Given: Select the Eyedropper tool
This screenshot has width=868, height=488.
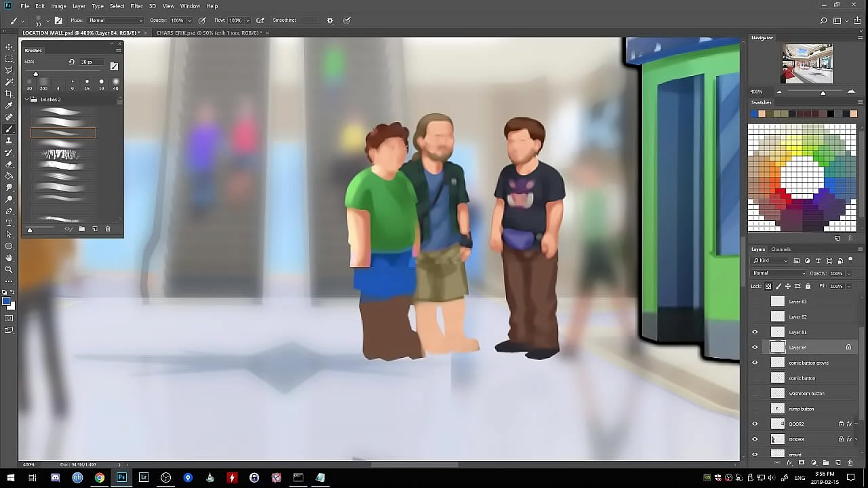Looking at the screenshot, I should pyautogui.click(x=9, y=106).
